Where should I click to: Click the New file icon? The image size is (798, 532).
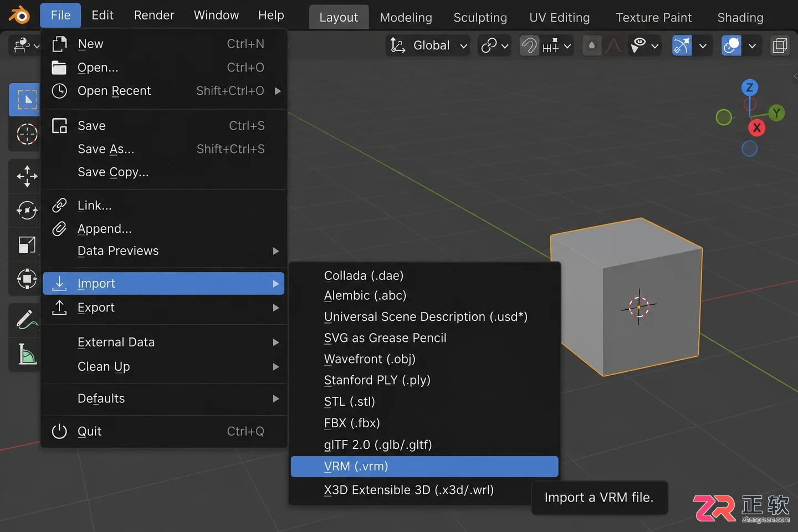(59, 44)
